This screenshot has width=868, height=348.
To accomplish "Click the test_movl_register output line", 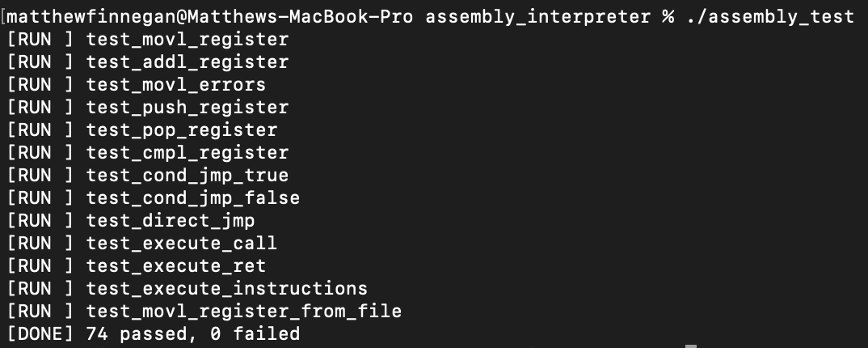I will [x=187, y=39].
